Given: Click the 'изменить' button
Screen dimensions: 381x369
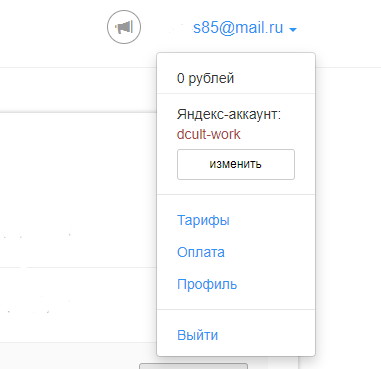Looking at the screenshot, I should pos(236,164).
